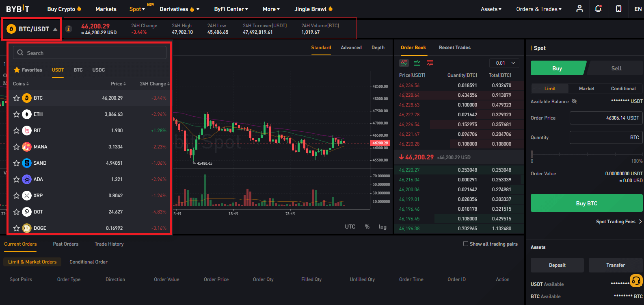The image size is (644, 305).
Task: Show only buy orders in order book
Action: (417, 63)
